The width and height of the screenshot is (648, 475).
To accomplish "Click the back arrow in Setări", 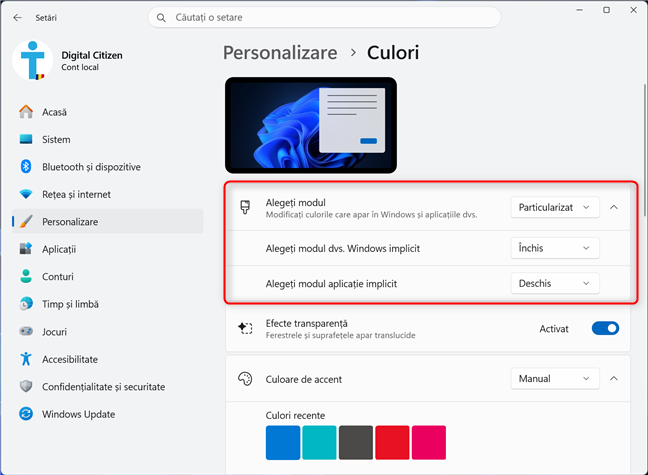I will click(x=17, y=17).
